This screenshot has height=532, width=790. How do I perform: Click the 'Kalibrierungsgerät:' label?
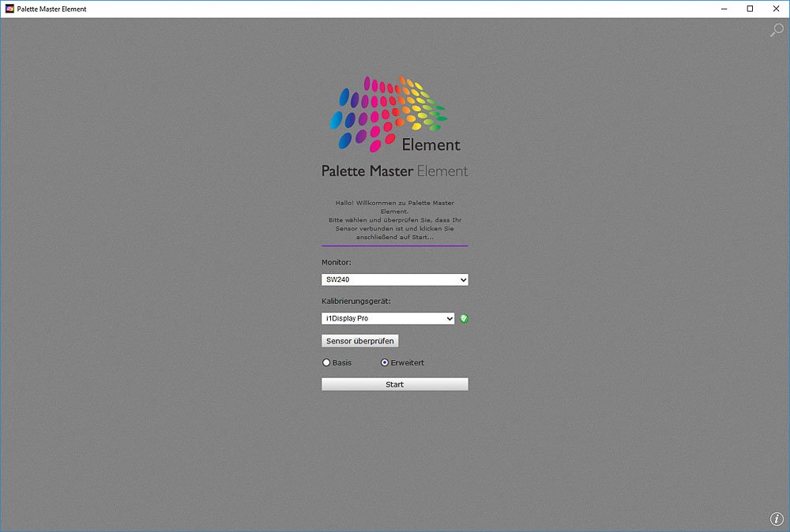point(356,301)
